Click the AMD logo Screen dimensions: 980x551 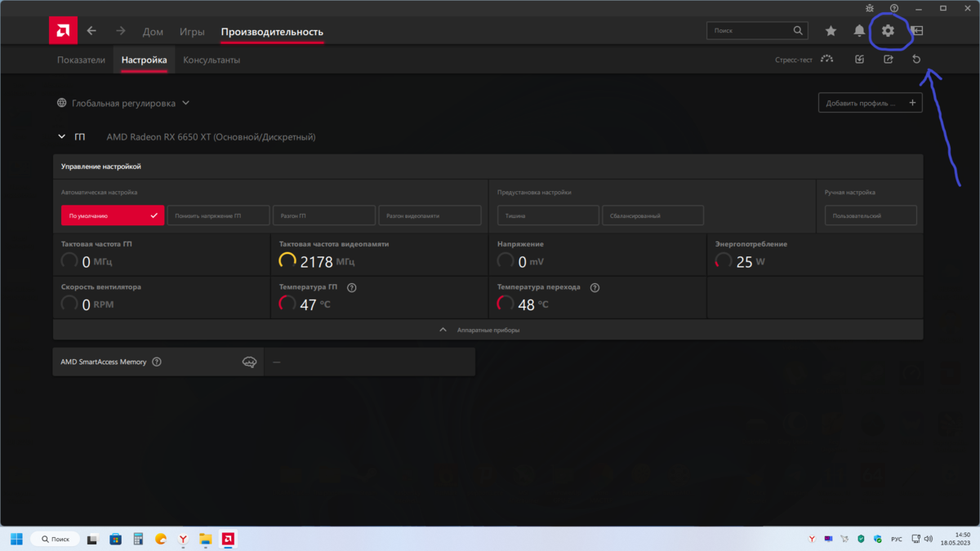click(x=63, y=31)
